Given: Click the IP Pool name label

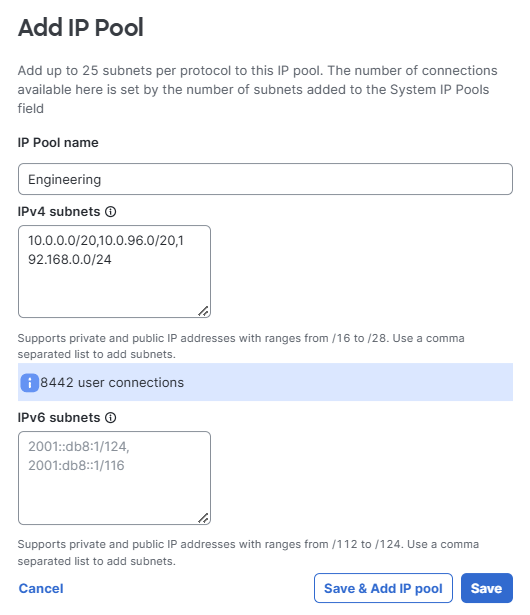Looking at the screenshot, I should (58, 143).
